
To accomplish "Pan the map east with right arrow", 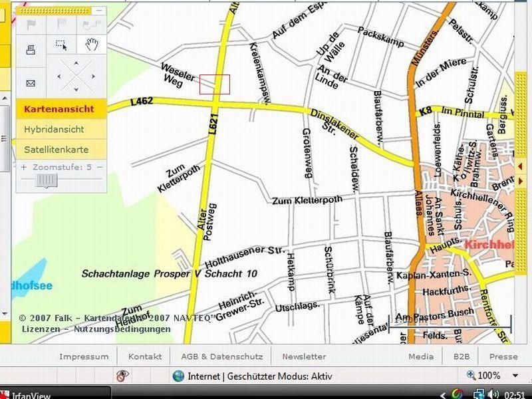I will point(92,76).
